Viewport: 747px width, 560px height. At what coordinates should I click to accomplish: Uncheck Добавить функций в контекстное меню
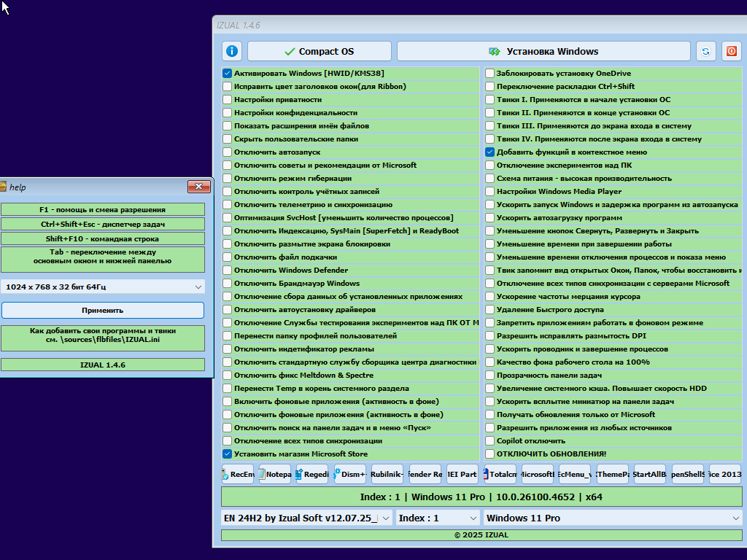[x=489, y=152]
